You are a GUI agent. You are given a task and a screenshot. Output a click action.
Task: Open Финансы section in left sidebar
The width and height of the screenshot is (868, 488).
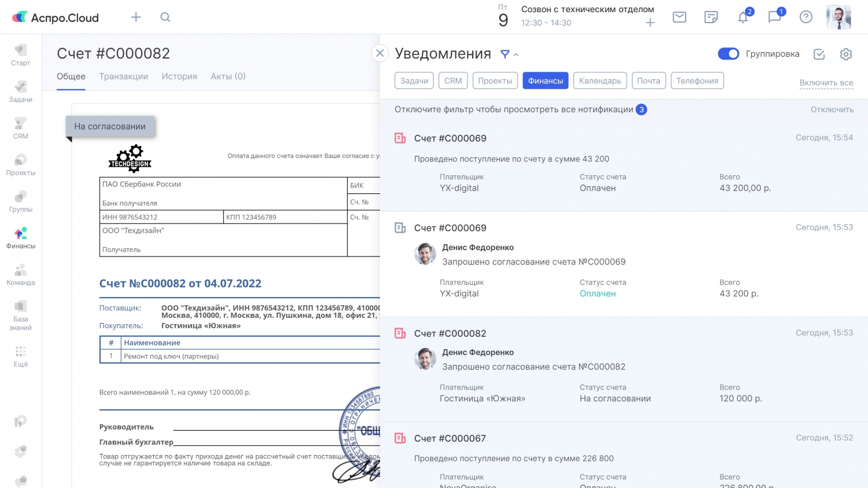click(x=21, y=238)
